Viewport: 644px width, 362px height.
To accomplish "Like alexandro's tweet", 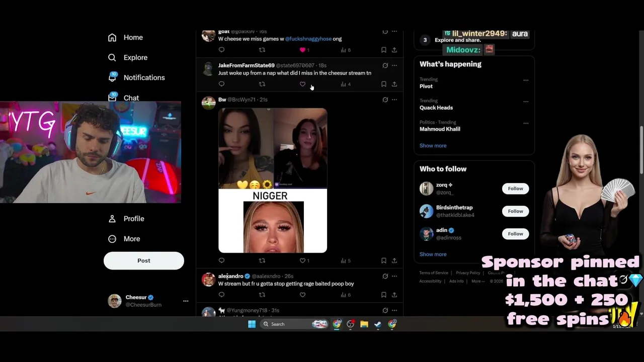I will 302,295.
